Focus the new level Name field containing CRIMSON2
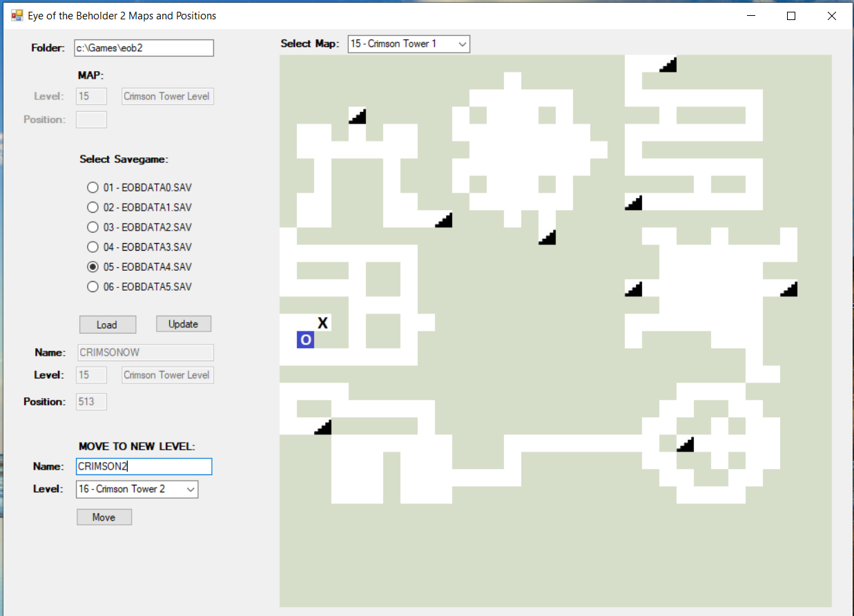This screenshot has width=854, height=616. click(144, 466)
